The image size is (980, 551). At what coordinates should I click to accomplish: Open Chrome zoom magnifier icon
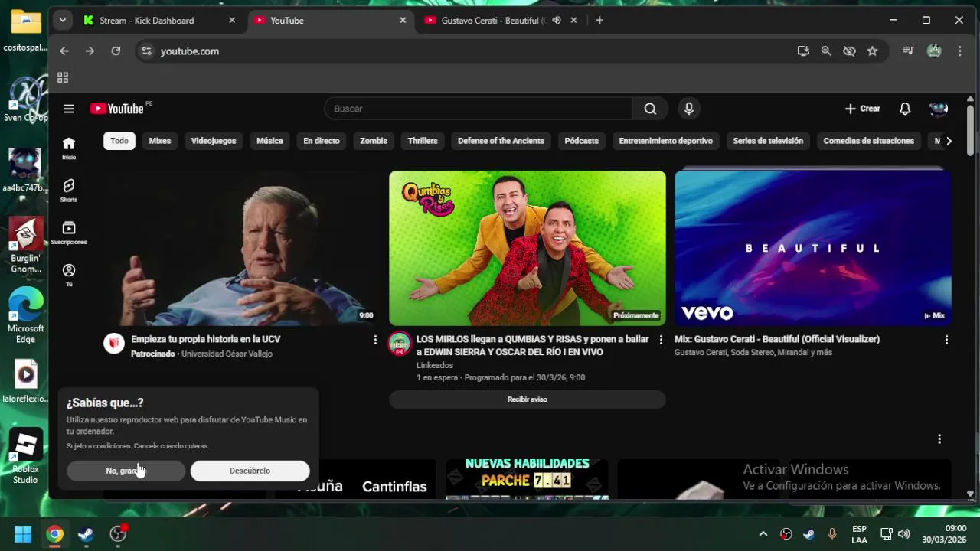point(826,51)
